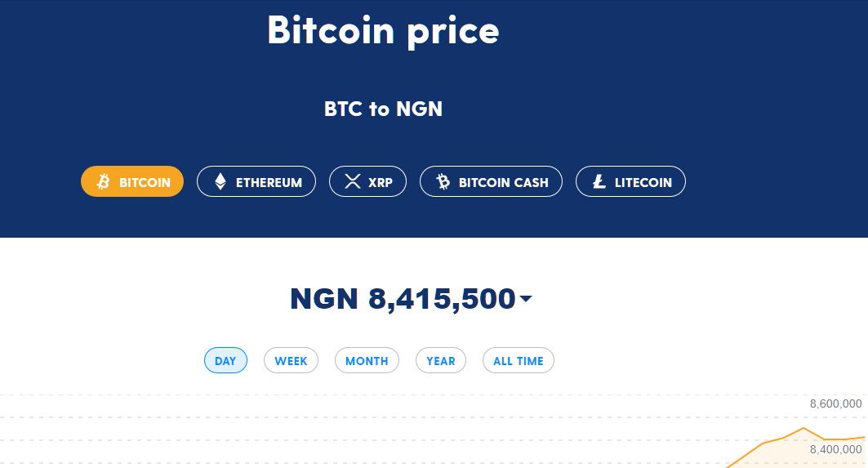Select the BITCOIN currency pill

[x=132, y=181]
